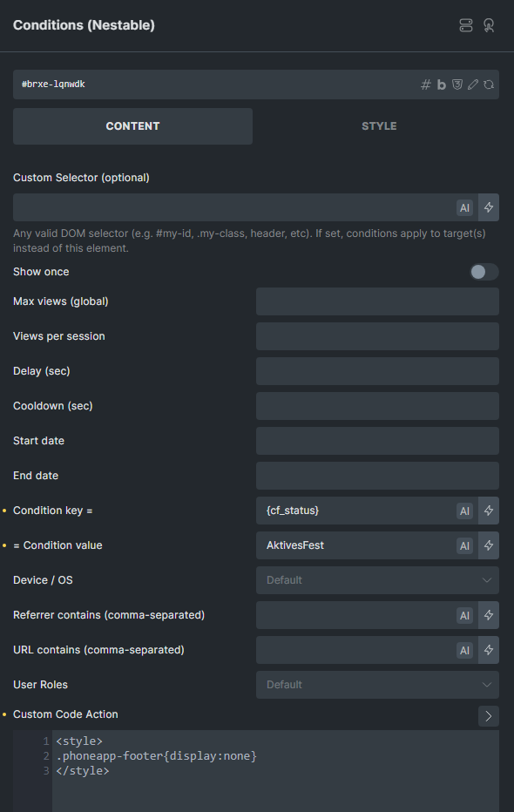Screen dimensions: 514x812
Task: Expand the Custom Code Action editor arrow
Action: pyautogui.click(x=489, y=716)
